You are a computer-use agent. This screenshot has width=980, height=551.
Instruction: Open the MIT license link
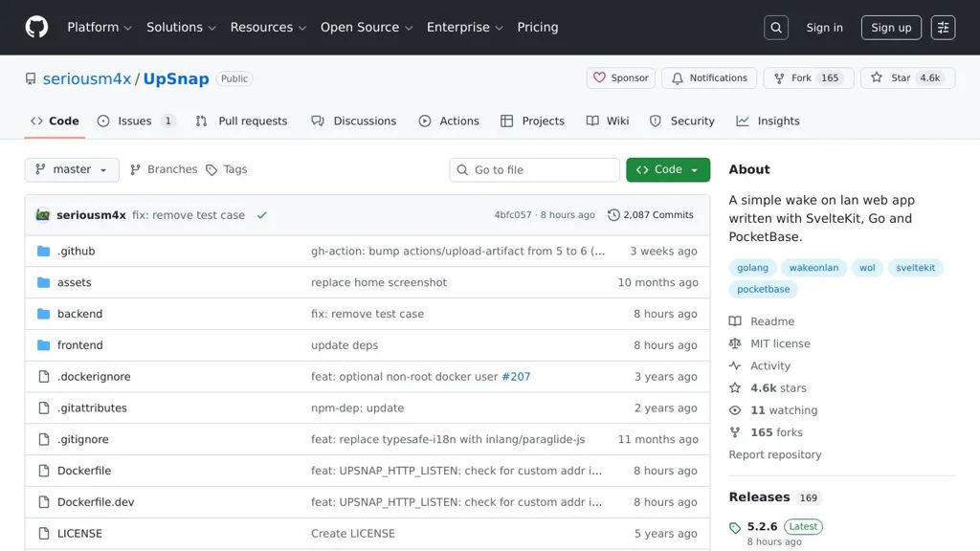click(780, 343)
